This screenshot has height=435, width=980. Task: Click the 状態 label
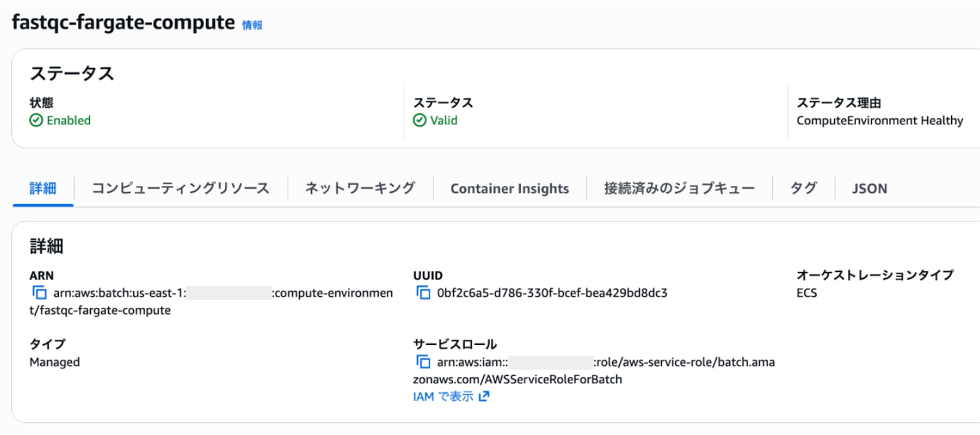(x=41, y=102)
